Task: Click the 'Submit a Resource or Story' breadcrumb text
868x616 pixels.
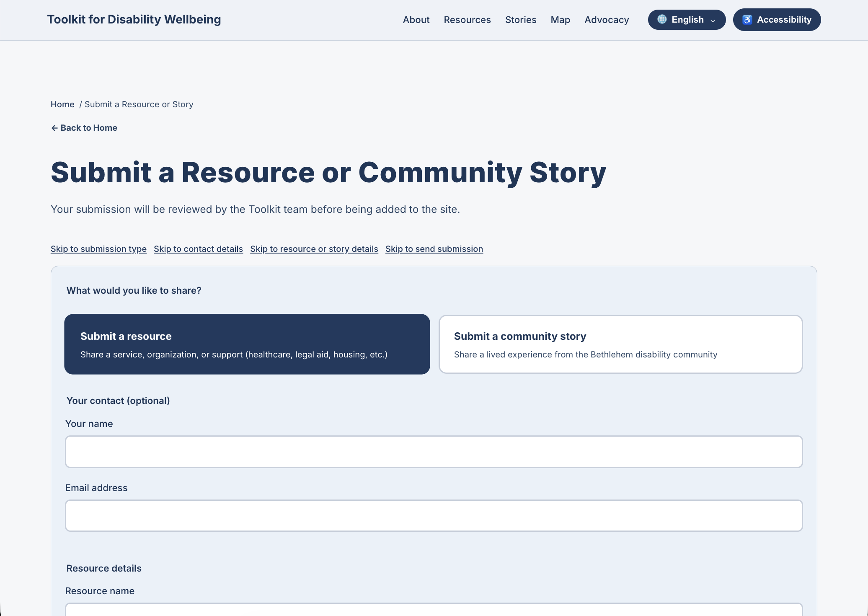Action: click(x=139, y=104)
